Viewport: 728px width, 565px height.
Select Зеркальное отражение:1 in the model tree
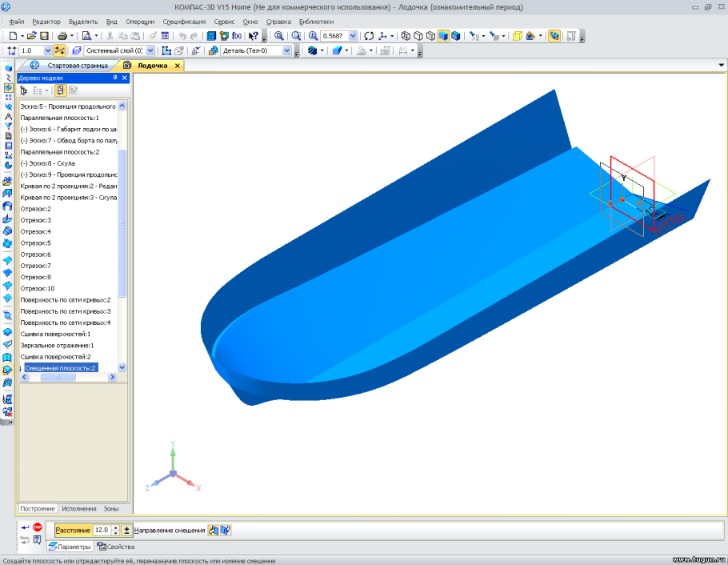(x=58, y=345)
